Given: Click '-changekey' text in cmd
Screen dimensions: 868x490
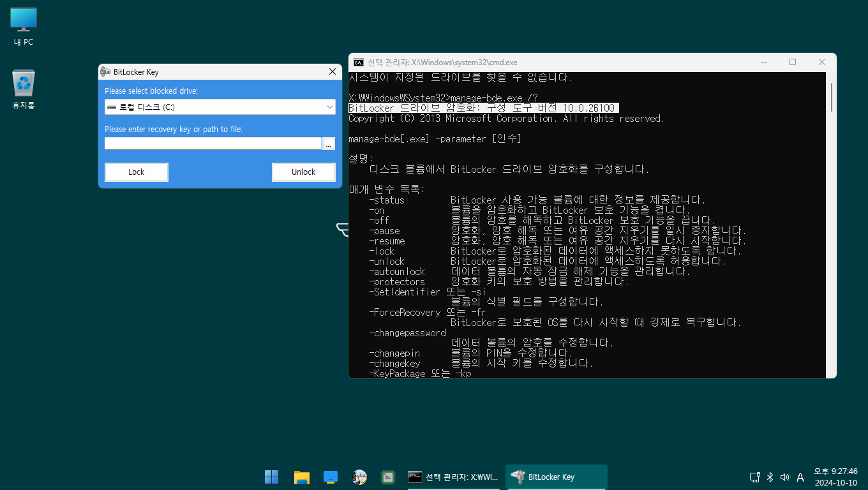Looking at the screenshot, I should tap(394, 363).
